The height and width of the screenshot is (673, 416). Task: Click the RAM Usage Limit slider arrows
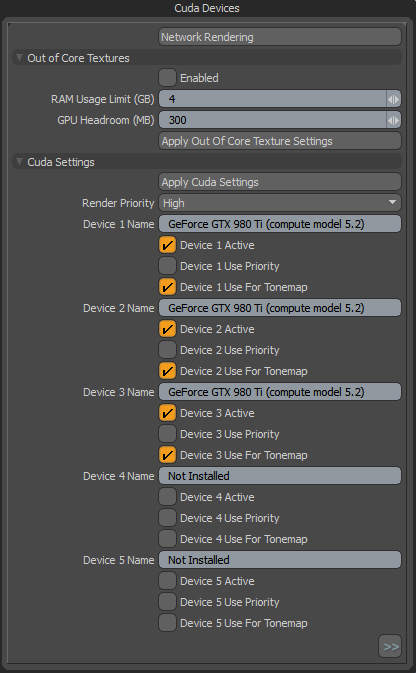[394, 99]
